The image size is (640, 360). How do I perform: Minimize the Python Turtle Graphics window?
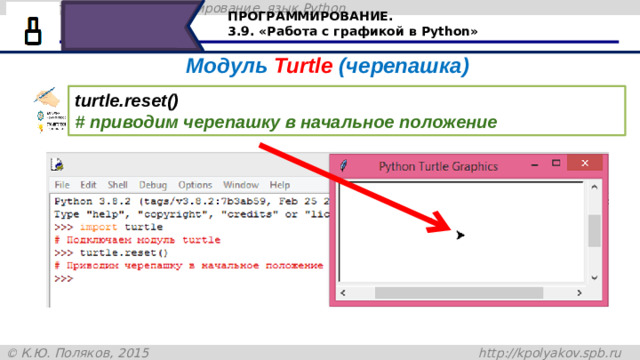(535, 165)
